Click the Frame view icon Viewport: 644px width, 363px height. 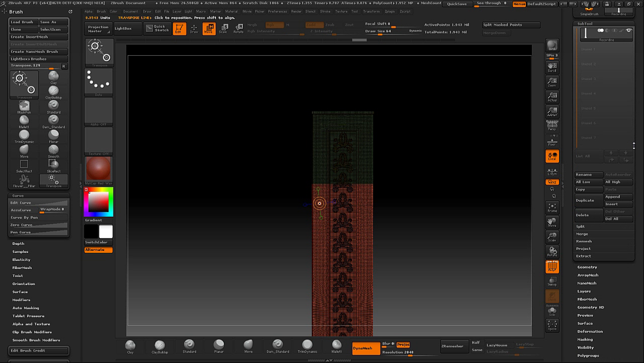552,207
